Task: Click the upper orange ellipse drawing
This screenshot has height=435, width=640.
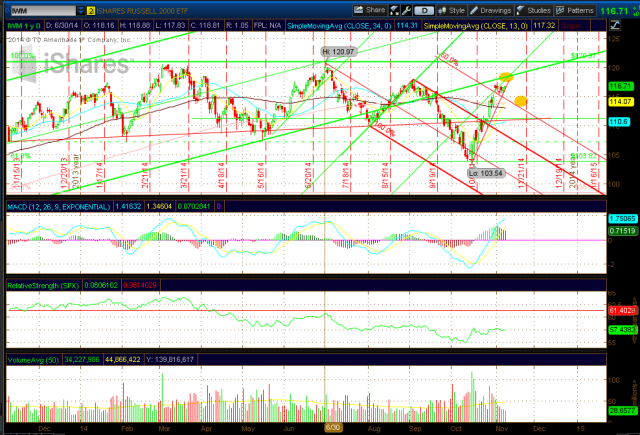Action: click(506, 76)
